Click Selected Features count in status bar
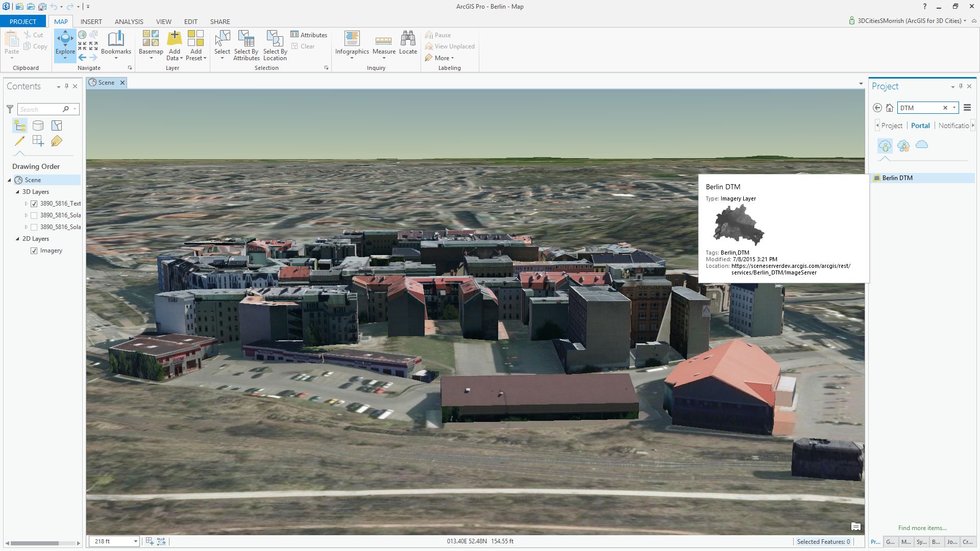The height and width of the screenshot is (551, 980). [x=823, y=542]
